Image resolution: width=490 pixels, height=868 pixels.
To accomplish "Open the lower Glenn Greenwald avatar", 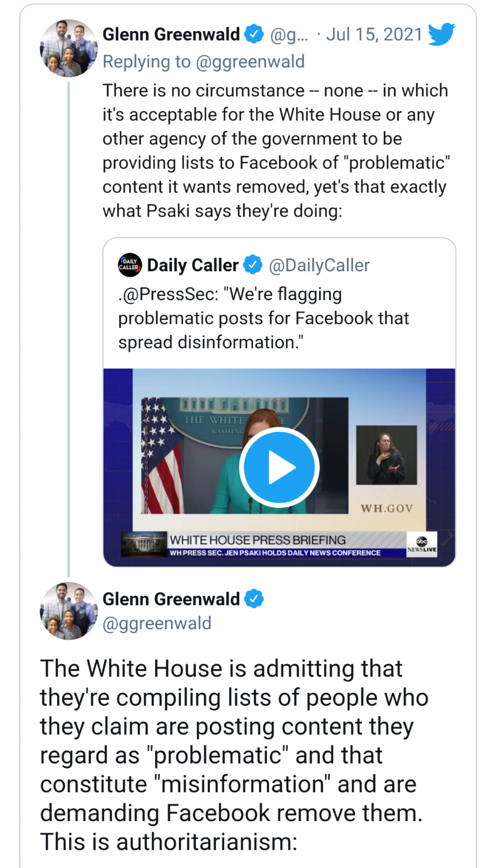I will click(x=69, y=611).
